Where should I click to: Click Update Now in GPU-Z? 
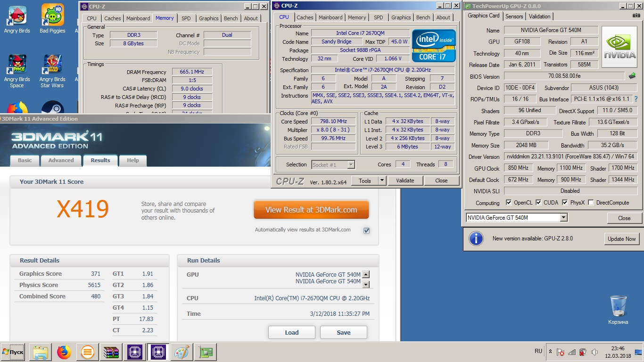[622, 239]
